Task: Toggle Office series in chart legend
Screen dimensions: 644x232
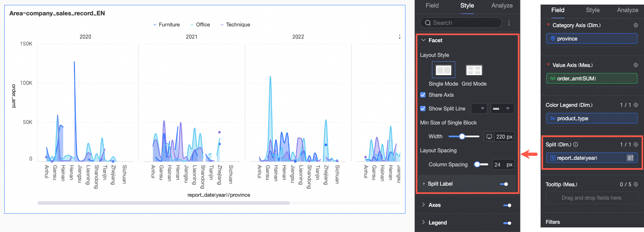Action: (200, 25)
